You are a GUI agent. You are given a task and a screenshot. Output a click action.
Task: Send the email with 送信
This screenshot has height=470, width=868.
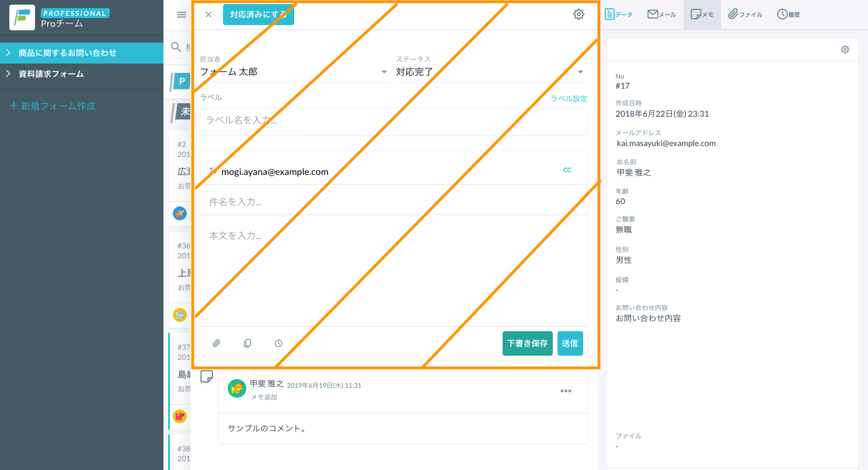pyautogui.click(x=570, y=343)
